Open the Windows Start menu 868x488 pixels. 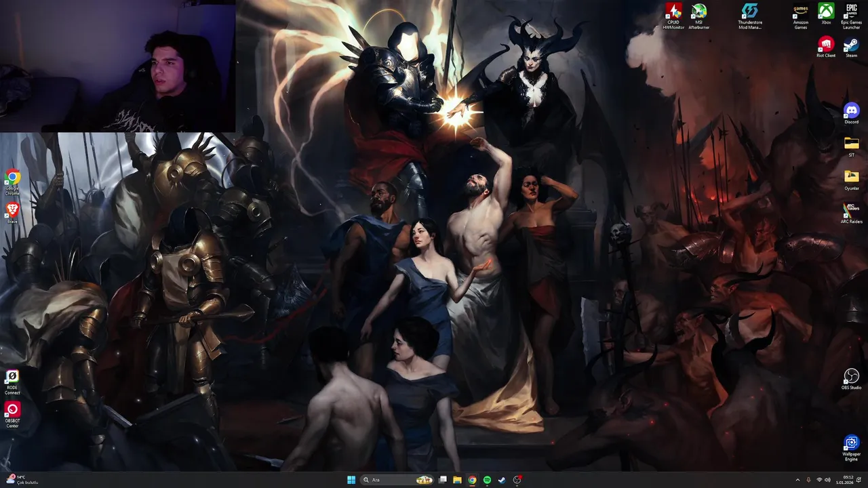[351, 480]
